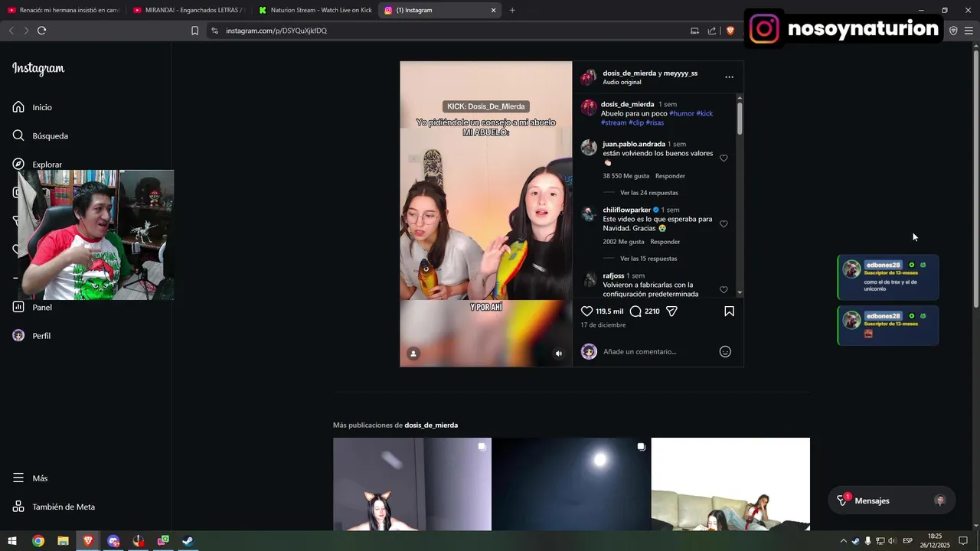Open dosis_de_mierda profile in post header
Screen dimensions: 980x551
tap(629, 73)
